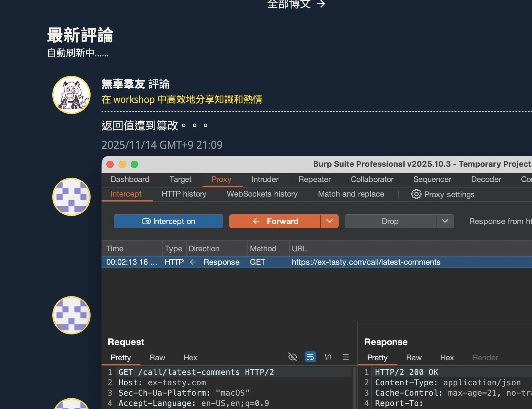The image size is (532, 409).
Task: Open the Request editor hamburger menu icon
Action: pos(346,357)
